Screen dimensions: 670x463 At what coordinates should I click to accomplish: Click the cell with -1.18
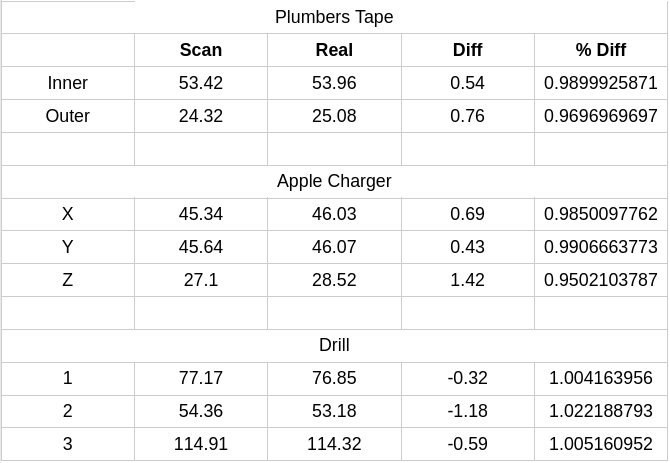(x=468, y=411)
